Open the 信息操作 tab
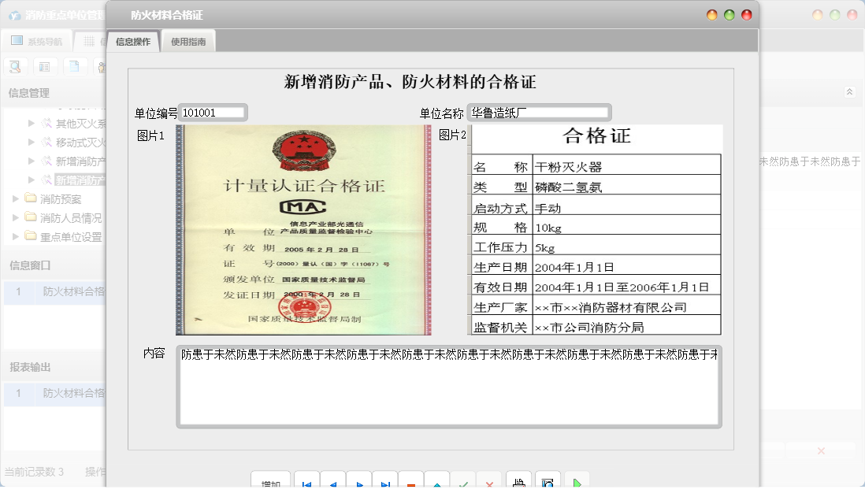This screenshot has width=865, height=504. coord(133,41)
